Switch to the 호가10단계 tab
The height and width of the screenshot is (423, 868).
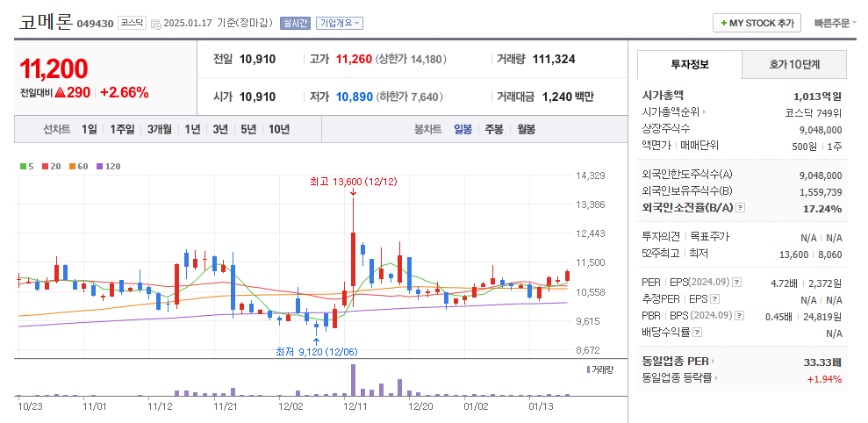coord(793,64)
